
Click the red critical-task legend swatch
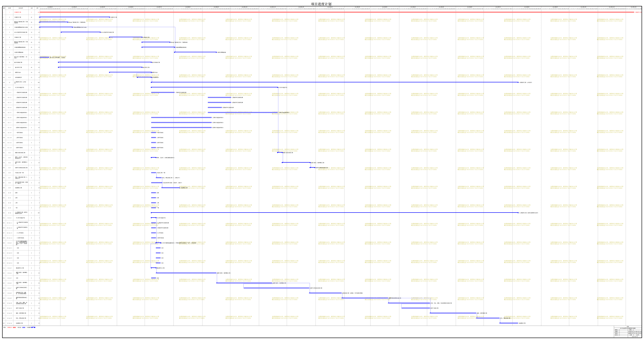click(x=14, y=327)
